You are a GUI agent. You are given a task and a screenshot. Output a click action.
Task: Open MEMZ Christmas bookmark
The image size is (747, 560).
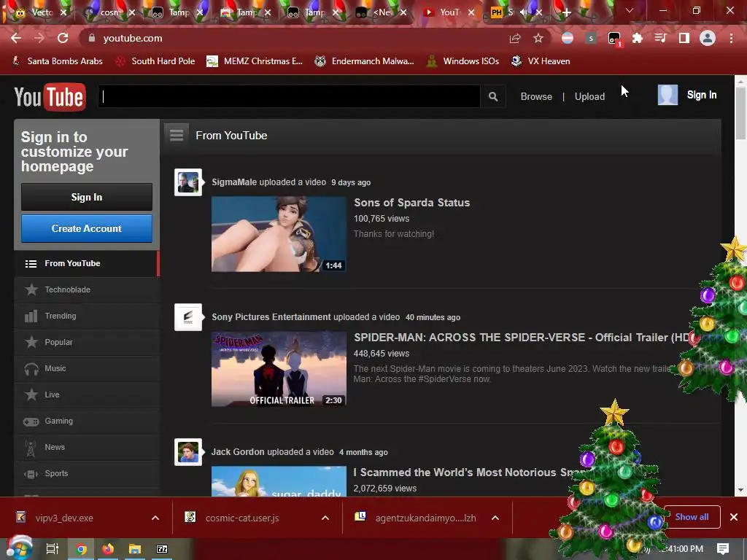(255, 61)
